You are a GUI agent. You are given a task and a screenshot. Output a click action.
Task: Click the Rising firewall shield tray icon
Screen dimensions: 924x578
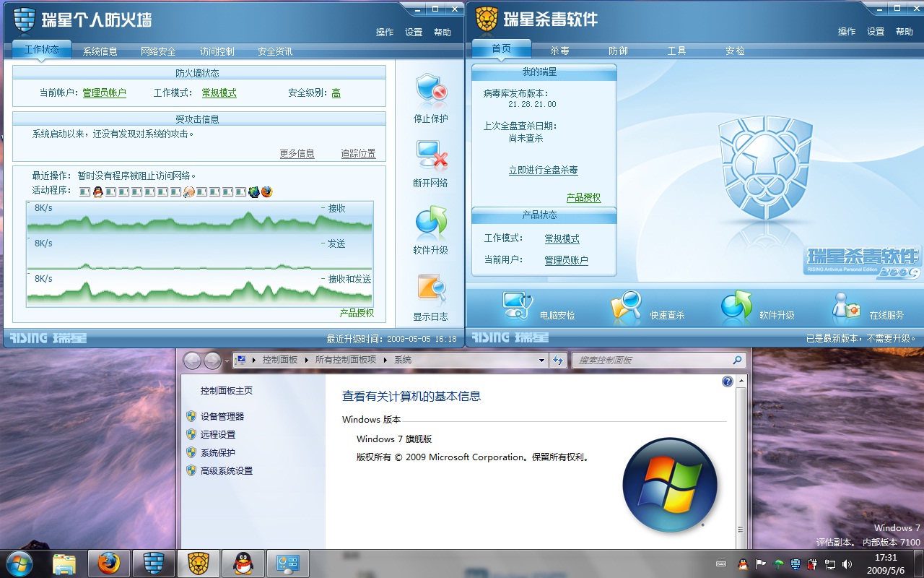795,564
